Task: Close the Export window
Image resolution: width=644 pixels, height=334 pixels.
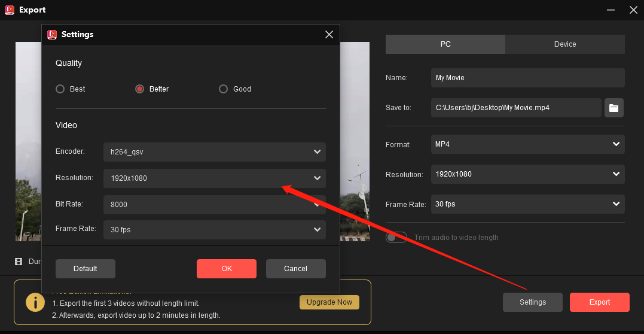Action: (633, 10)
